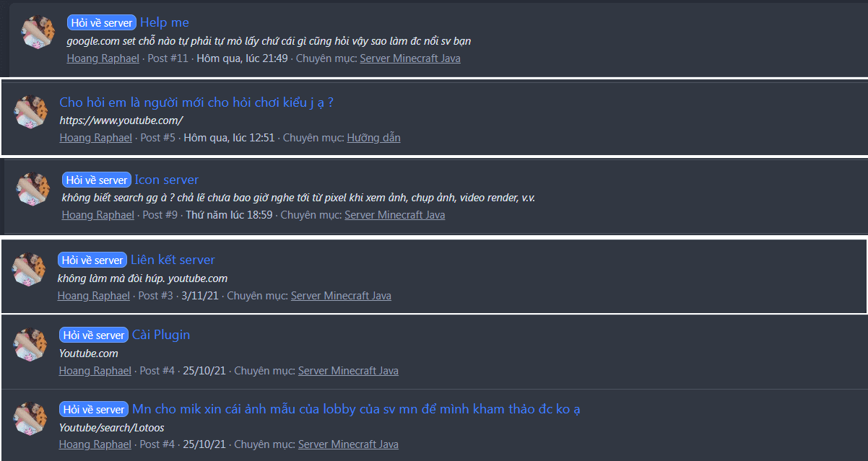The width and height of the screenshot is (868, 461).
Task: Select the avatar beside "Liên kết server" result
Action: pyautogui.click(x=29, y=269)
